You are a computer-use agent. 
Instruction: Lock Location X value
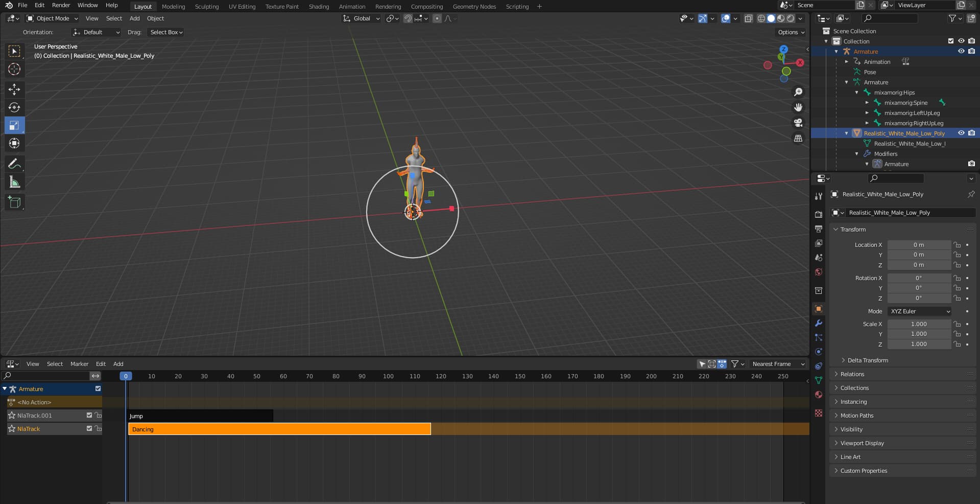click(x=957, y=245)
